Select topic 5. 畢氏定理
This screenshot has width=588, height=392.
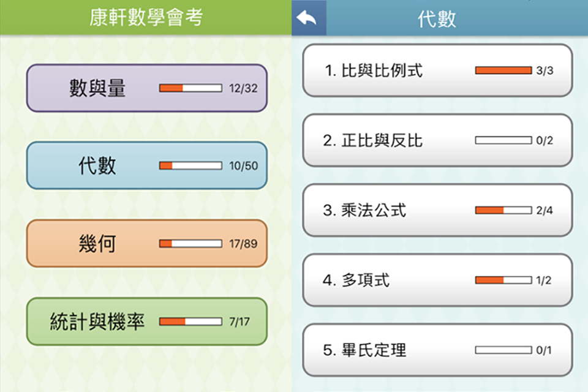[x=437, y=350]
